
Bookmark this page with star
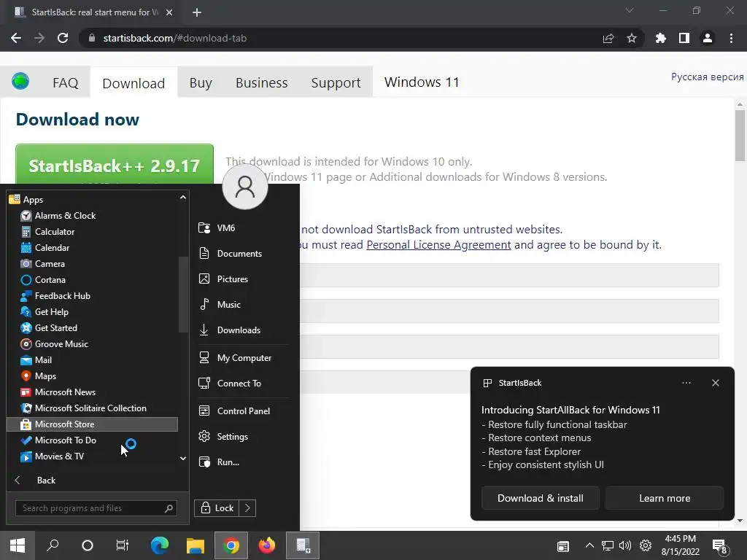pyautogui.click(x=631, y=38)
